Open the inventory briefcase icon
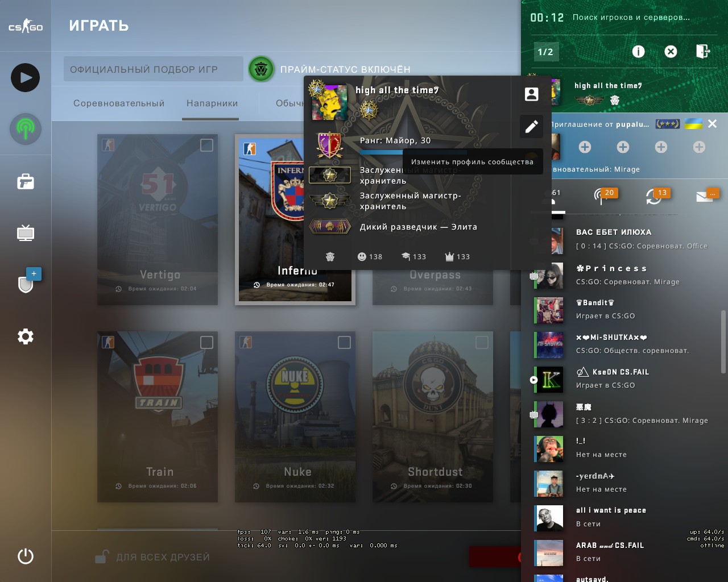This screenshot has height=582, width=728. [x=26, y=182]
